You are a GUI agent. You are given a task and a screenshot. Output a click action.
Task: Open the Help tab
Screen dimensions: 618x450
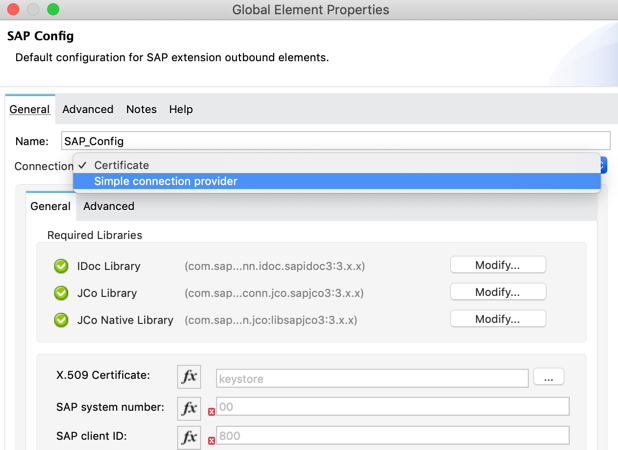click(x=181, y=109)
